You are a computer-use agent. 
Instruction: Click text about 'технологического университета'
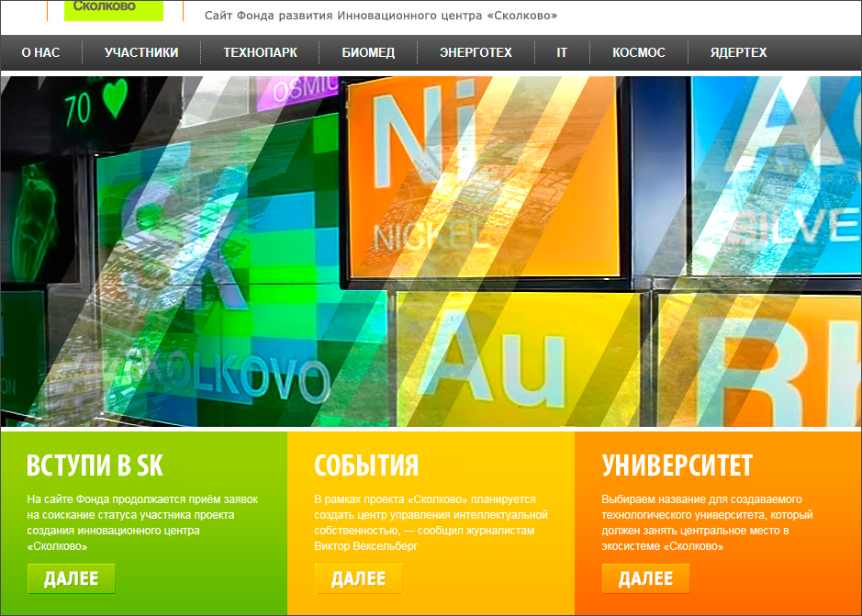click(x=707, y=523)
